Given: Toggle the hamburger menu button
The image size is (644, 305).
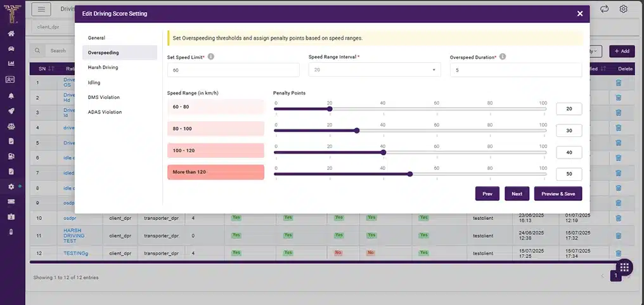Looking at the screenshot, I should (41, 10).
